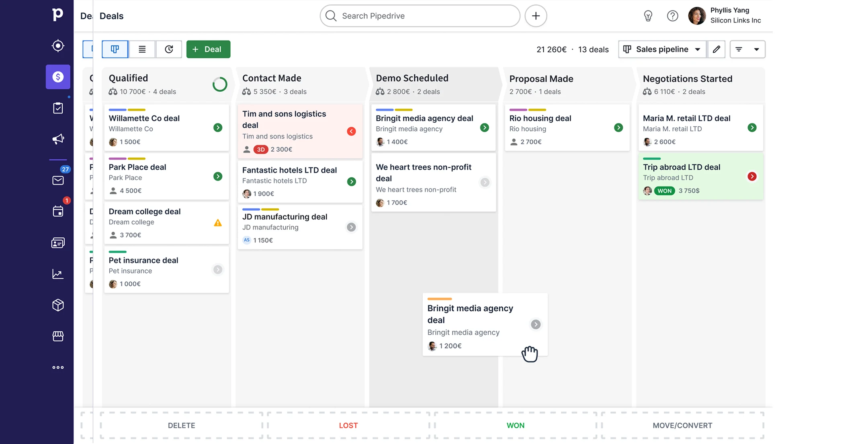
Task: Click green activity arrow on Park Place deal
Action: pos(218,176)
